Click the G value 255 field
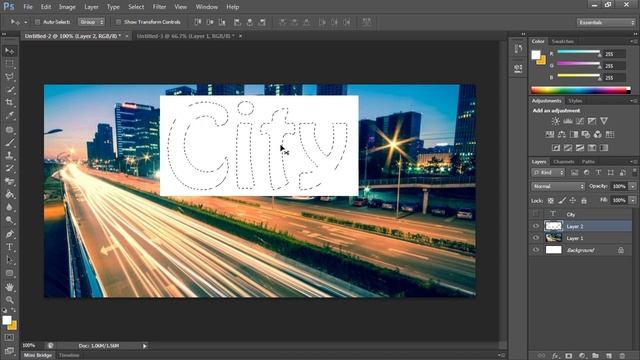The image size is (640, 360). click(x=614, y=66)
